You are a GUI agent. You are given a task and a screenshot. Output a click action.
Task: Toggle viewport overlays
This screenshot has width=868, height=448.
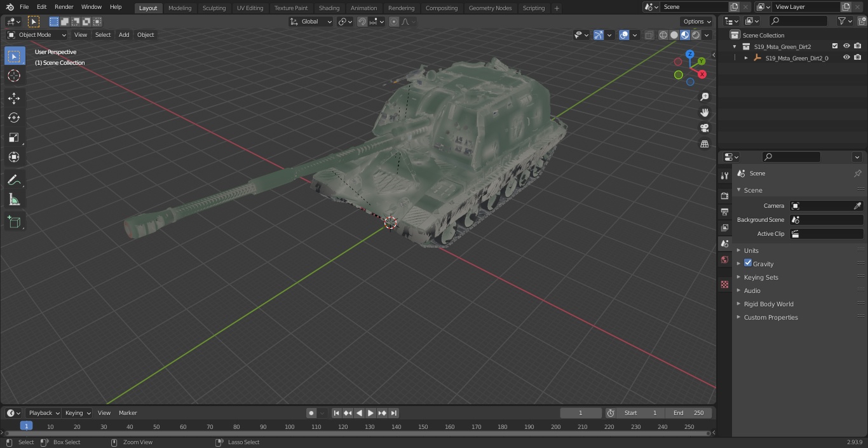[x=624, y=35]
